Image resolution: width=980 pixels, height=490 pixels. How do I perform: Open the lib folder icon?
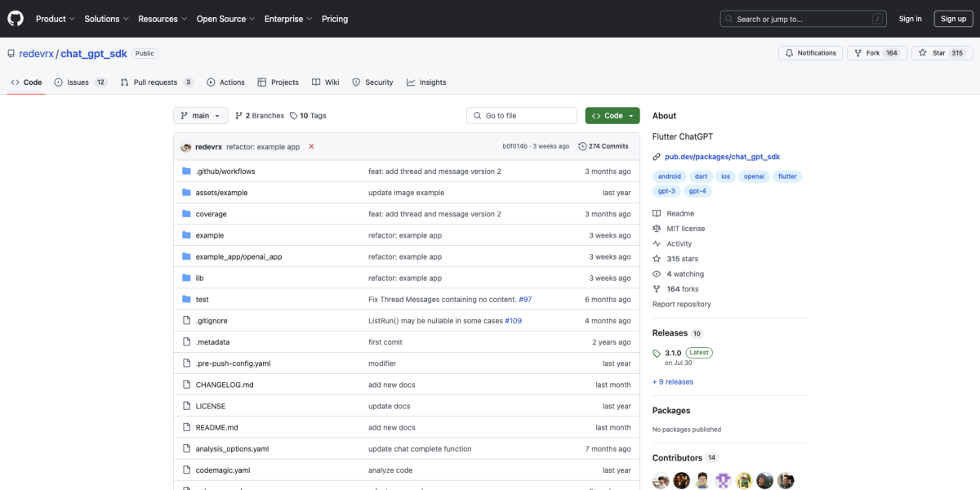pyautogui.click(x=187, y=278)
